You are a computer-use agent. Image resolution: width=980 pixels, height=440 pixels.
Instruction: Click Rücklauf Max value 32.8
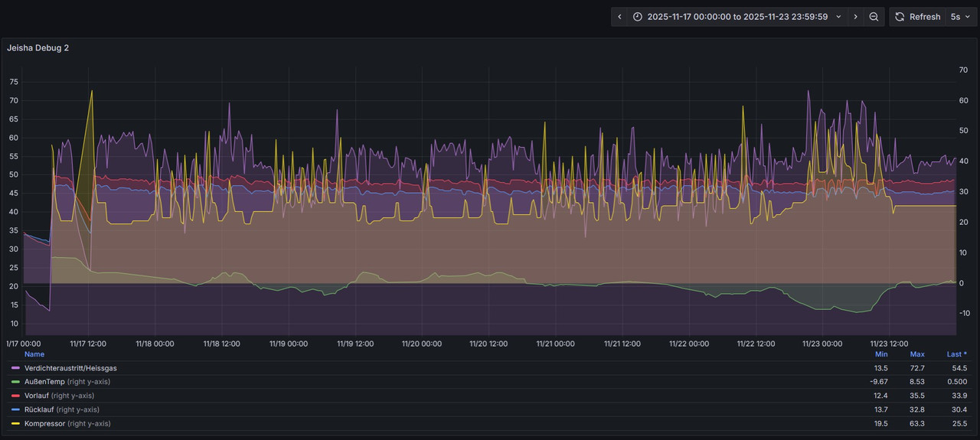click(917, 409)
